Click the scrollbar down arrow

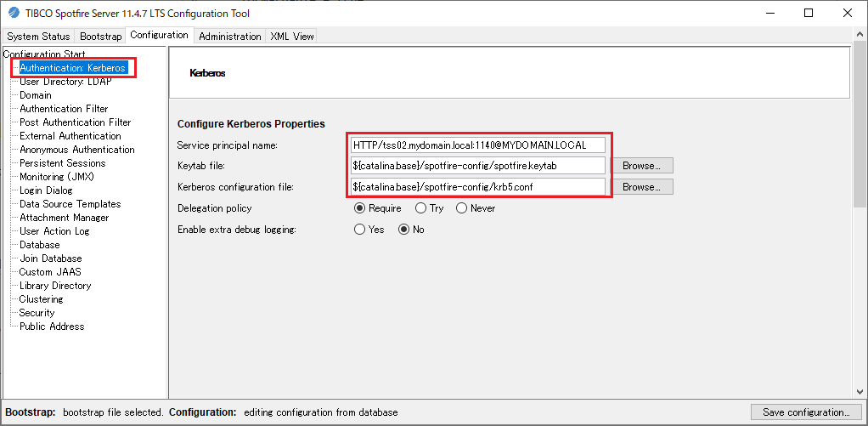coord(860,391)
